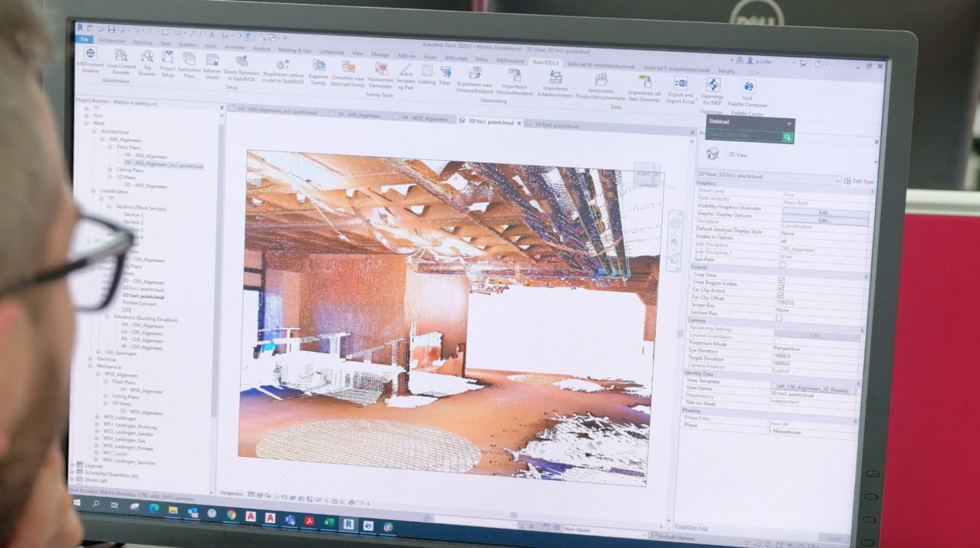Open the Properties help link

(691, 527)
